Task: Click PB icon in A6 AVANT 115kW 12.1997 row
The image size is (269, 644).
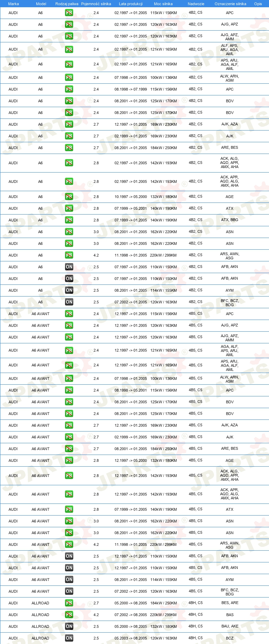Action: point(69,314)
